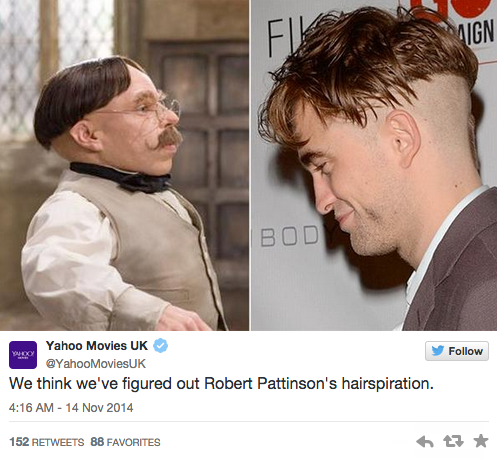Screen dimensions: 497x459
Task: Click the reply arrow icon
Action: [425, 442]
